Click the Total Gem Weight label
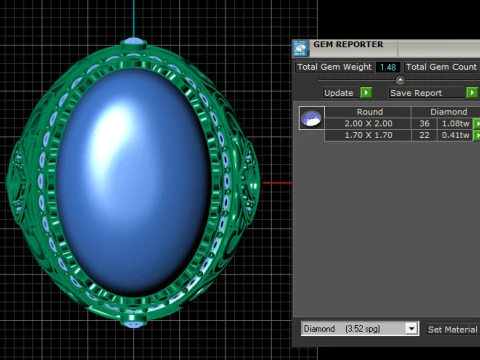 [334, 67]
